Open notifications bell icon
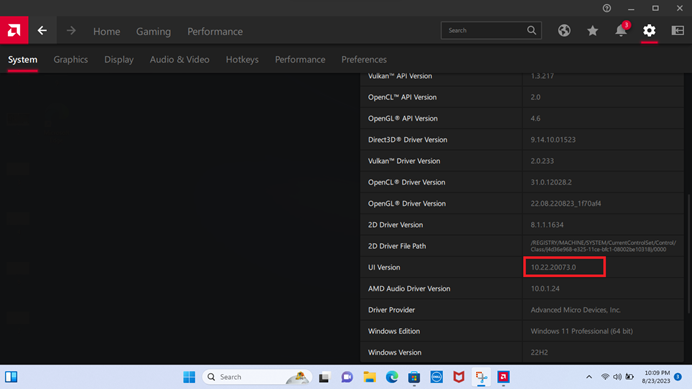The height and width of the screenshot is (389, 692). tap(621, 30)
